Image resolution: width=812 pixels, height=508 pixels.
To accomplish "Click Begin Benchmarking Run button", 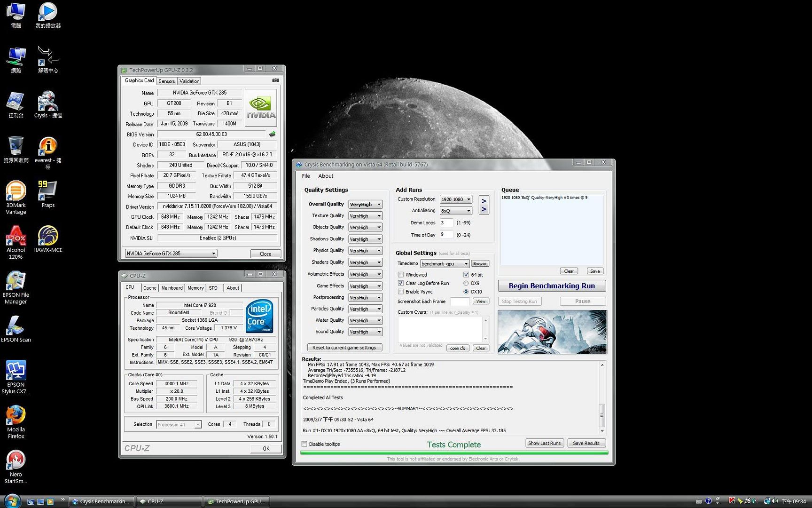I will (x=552, y=286).
